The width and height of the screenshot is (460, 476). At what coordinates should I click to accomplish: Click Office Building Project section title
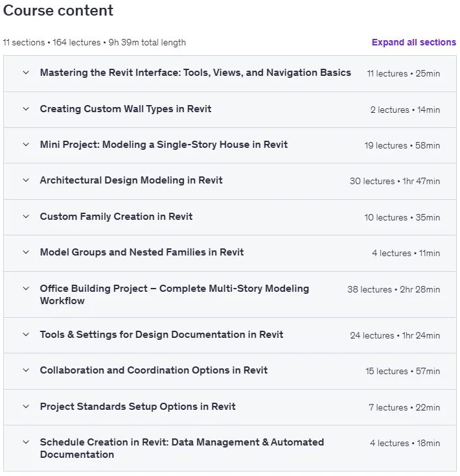point(174,294)
